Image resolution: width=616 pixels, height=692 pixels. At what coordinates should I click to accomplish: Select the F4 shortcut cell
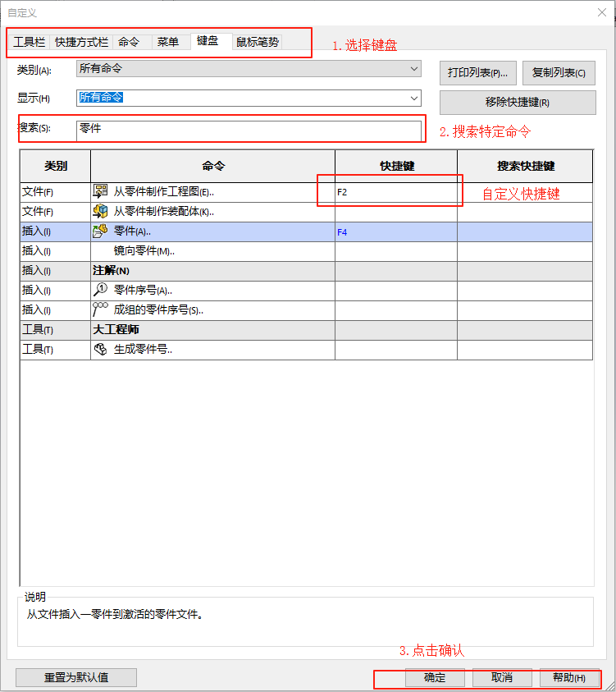pos(396,231)
